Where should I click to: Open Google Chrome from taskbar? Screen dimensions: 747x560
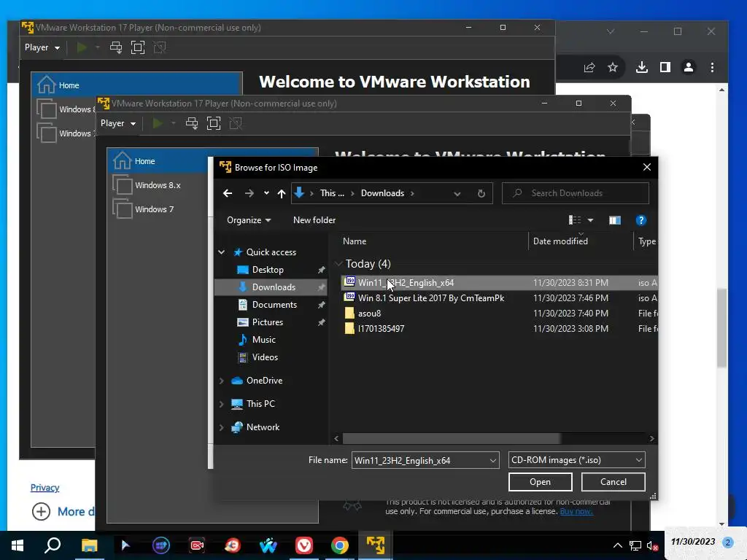click(x=340, y=545)
